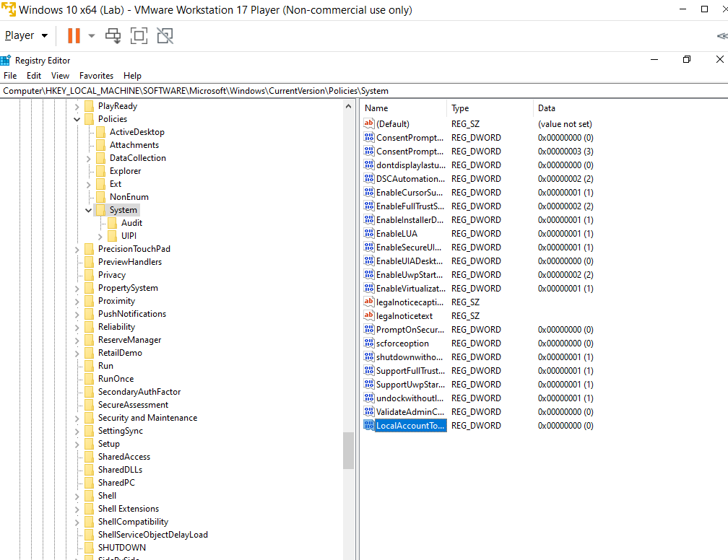Click the registry address path bar
Screen dimensions: 728x560
tap(364, 91)
